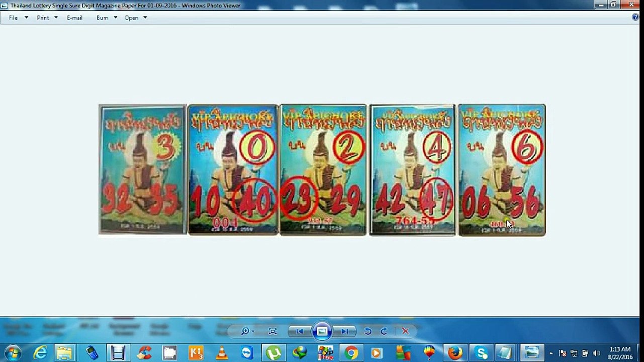
Task: Play the slide show
Action: pyautogui.click(x=322, y=331)
